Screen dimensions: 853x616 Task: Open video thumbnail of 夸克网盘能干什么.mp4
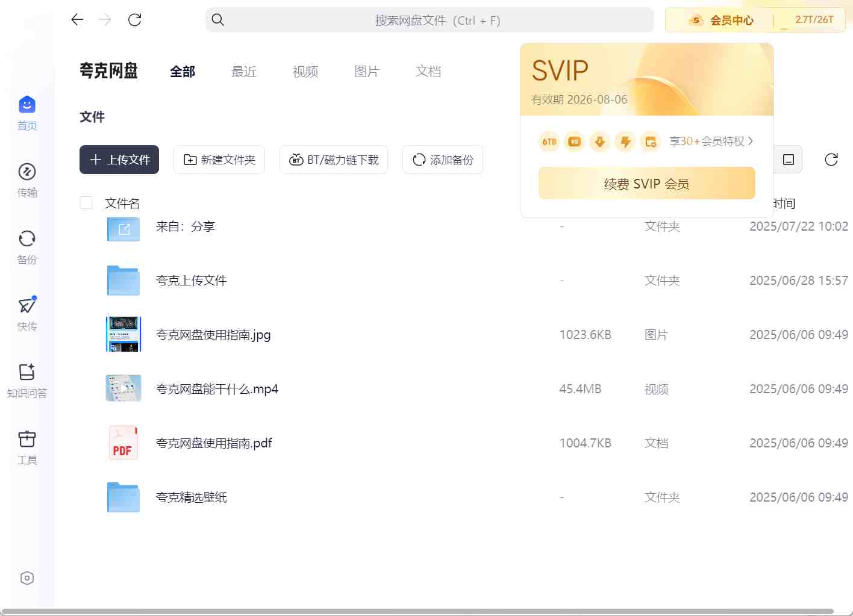pos(123,388)
